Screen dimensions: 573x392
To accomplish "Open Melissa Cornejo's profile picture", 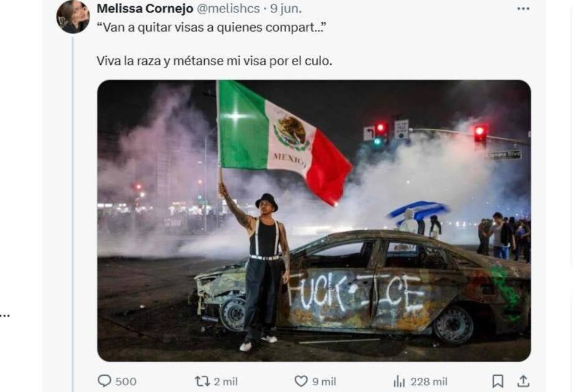I will click(73, 17).
